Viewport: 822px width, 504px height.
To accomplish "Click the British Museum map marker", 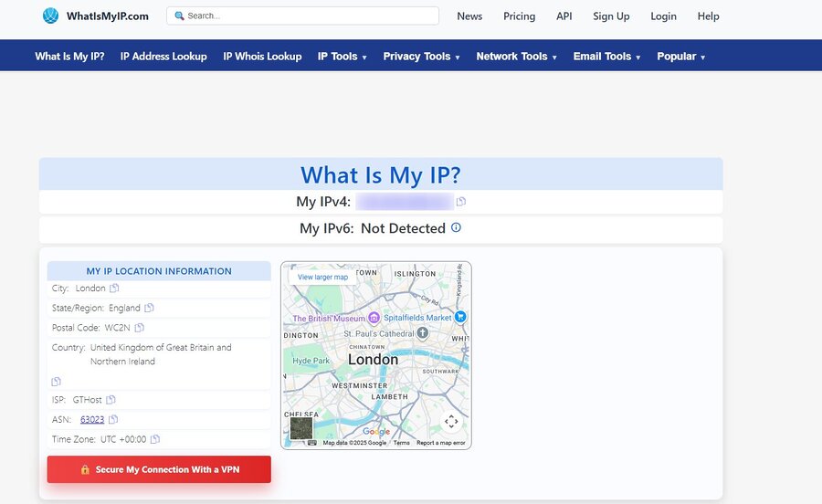I will (373, 318).
